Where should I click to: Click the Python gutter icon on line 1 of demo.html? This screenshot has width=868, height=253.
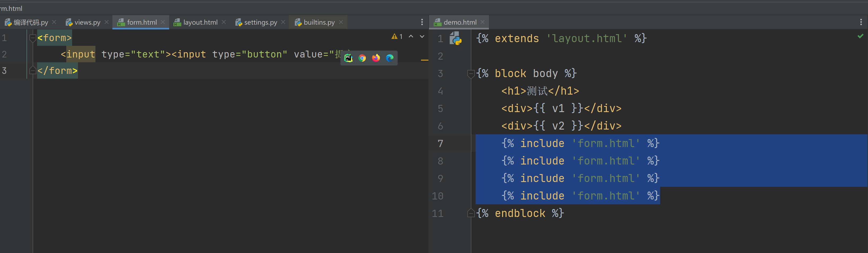(455, 38)
